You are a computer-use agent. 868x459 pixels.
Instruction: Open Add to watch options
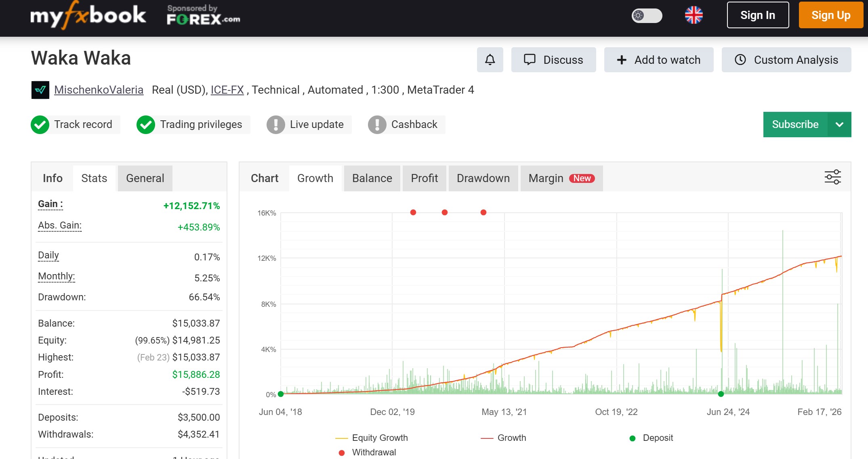point(658,60)
